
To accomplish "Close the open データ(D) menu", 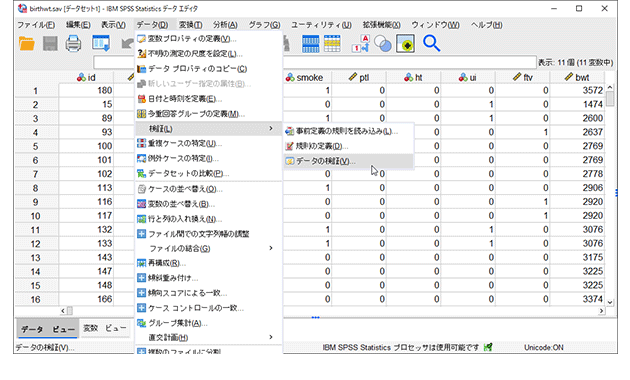I will 152,25.
